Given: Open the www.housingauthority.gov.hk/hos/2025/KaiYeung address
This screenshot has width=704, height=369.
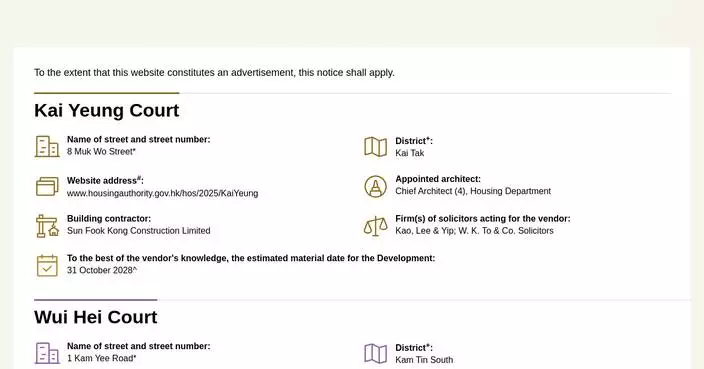Looking at the screenshot, I should (163, 193).
